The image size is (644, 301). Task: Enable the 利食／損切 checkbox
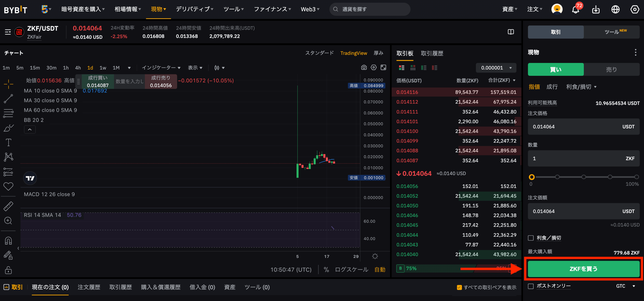[531, 238]
